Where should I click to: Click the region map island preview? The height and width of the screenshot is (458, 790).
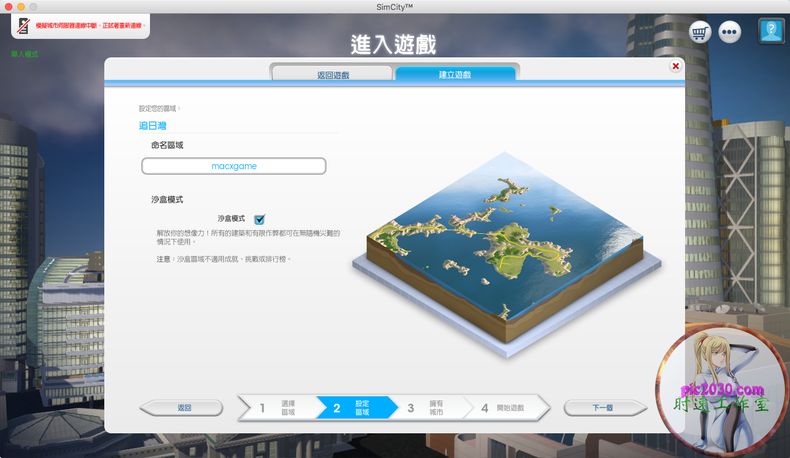point(505,254)
